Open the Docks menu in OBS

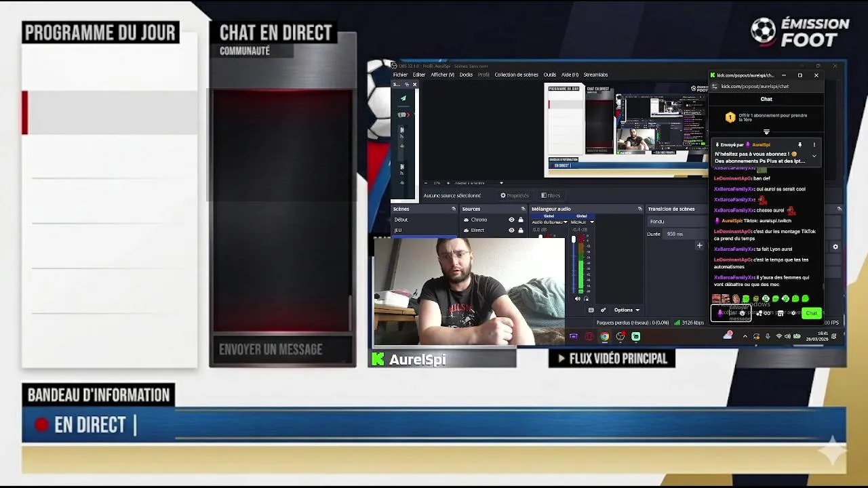click(x=466, y=75)
